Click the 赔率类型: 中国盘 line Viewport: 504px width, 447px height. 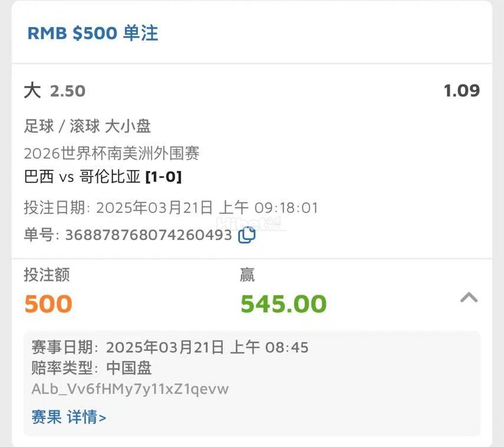91,368
